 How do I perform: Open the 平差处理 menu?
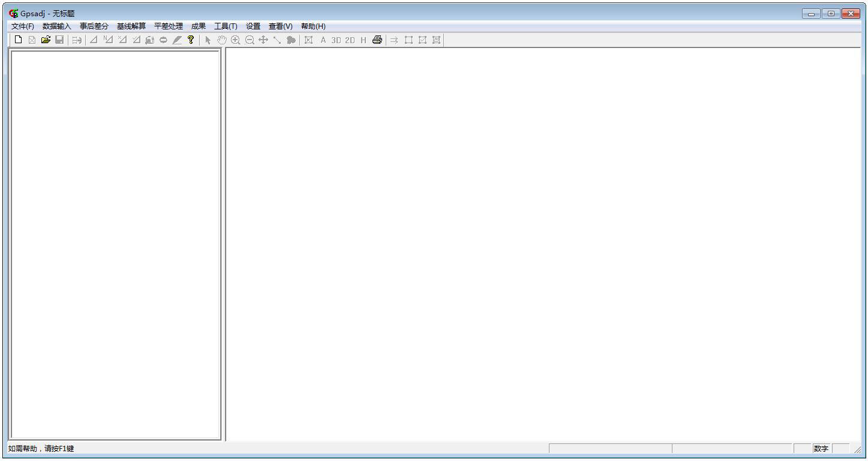[x=169, y=26]
